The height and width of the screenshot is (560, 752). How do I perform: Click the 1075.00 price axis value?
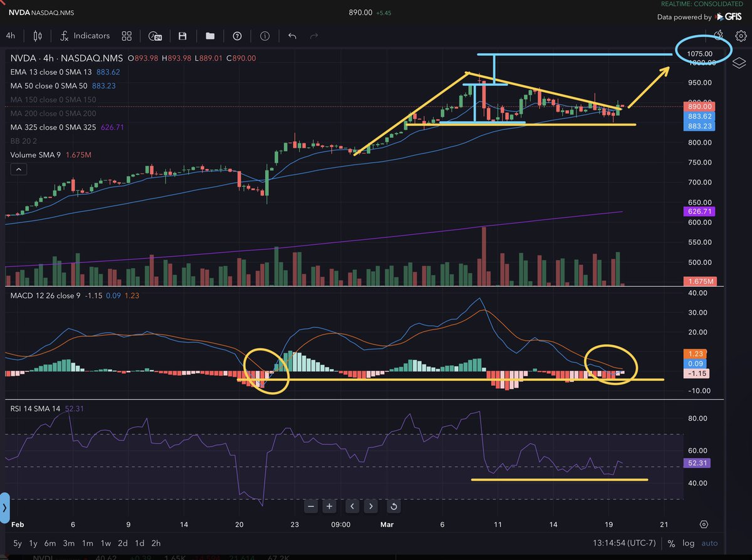coord(701,54)
